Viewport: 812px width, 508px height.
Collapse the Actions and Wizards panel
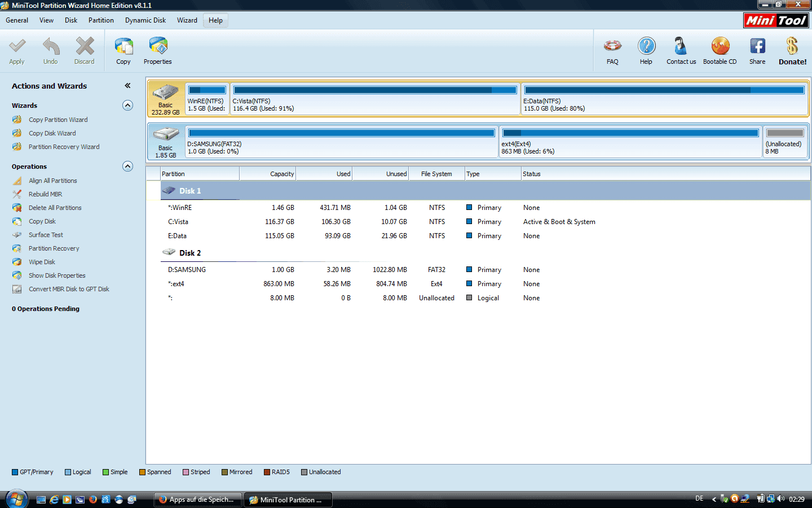click(x=127, y=86)
